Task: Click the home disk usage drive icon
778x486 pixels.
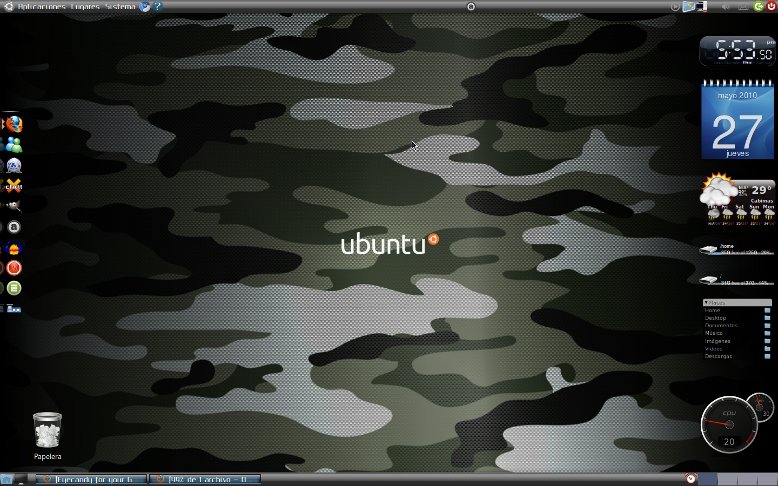Action: click(x=709, y=249)
